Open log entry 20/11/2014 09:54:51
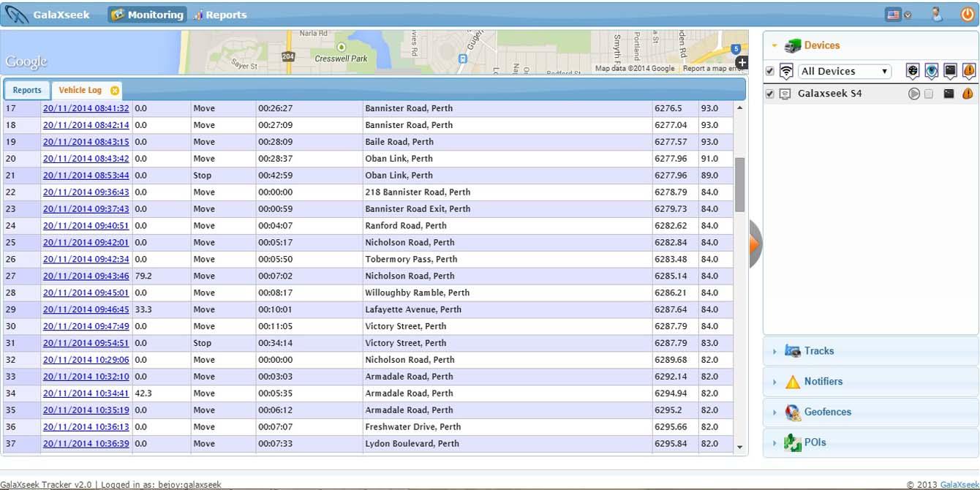980x490 pixels. tap(86, 343)
